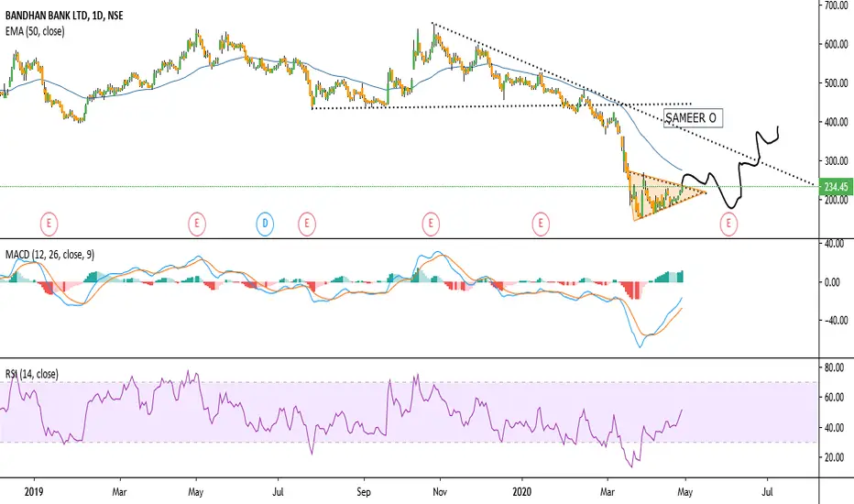Click the Mar label right after 2019
The width and height of the screenshot is (854, 504).
(x=119, y=492)
